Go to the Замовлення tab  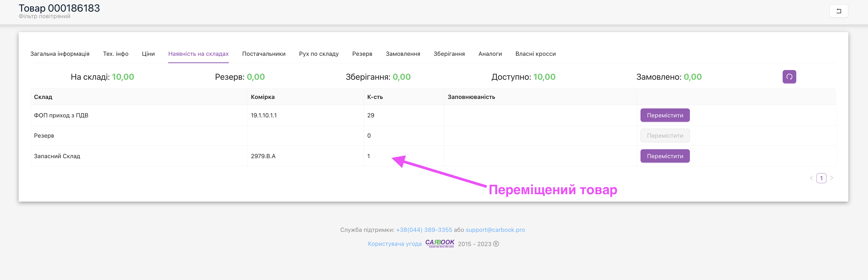[403, 54]
